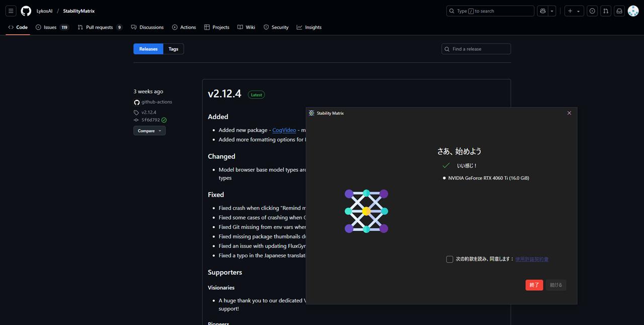644x325 pixels.
Task: Expand the Copilot dropdown arrow
Action: 552,11
